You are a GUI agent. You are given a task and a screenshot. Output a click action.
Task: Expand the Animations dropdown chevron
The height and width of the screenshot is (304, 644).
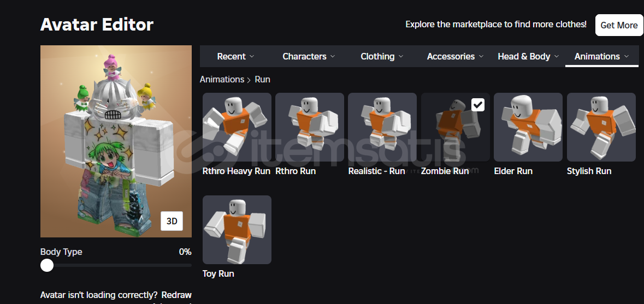627,56
